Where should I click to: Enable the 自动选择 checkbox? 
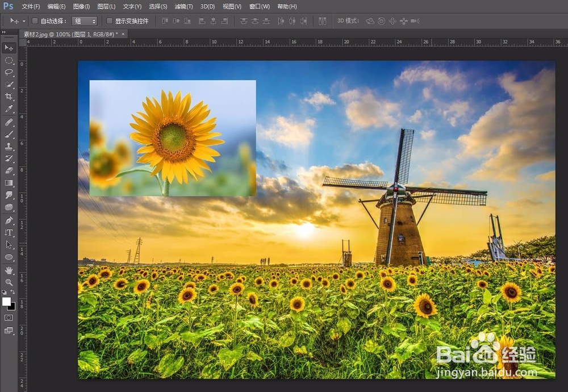[35, 21]
